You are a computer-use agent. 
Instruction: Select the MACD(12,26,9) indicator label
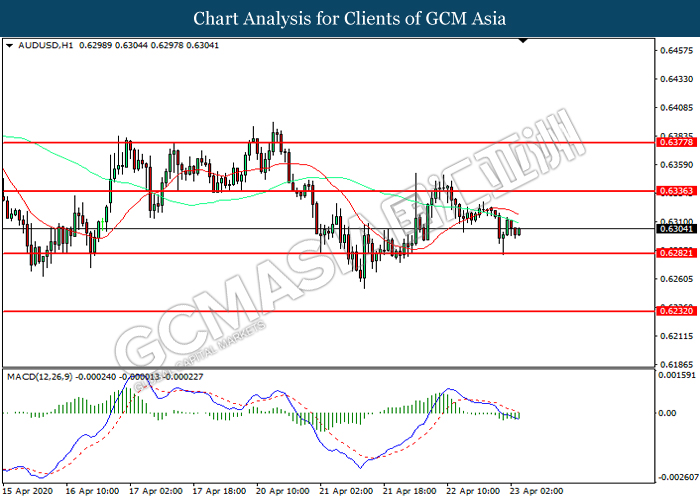(39, 377)
